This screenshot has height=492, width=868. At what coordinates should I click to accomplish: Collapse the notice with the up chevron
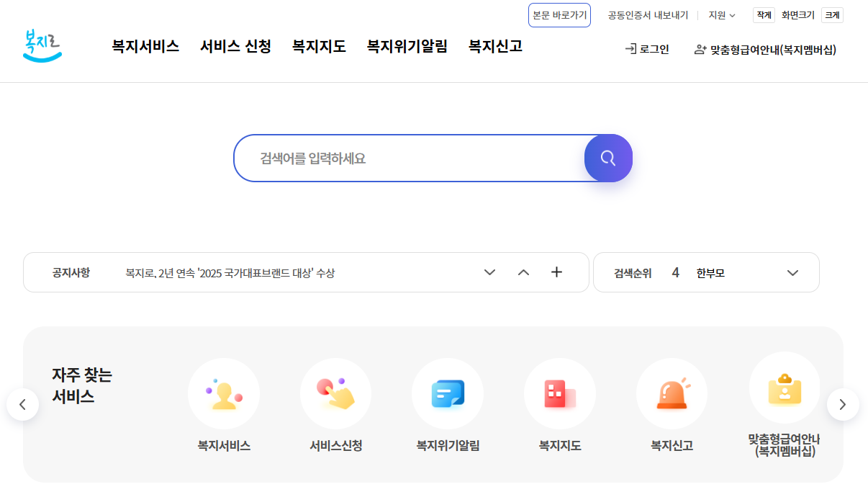tap(523, 272)
